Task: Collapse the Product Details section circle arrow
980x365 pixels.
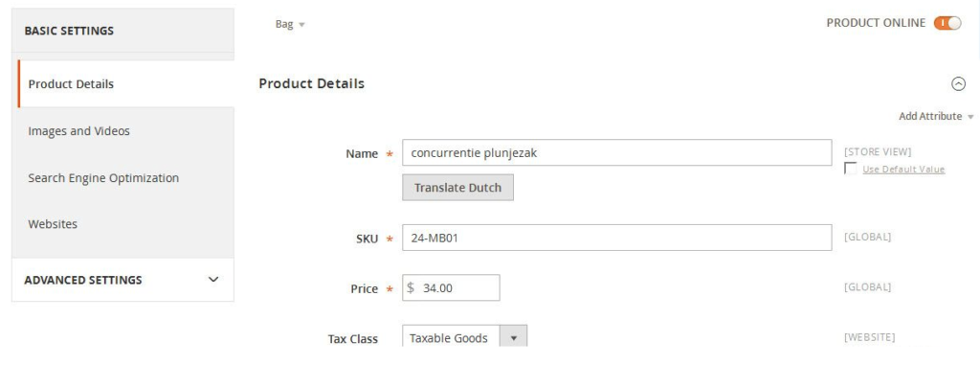Action: [958, 84]
